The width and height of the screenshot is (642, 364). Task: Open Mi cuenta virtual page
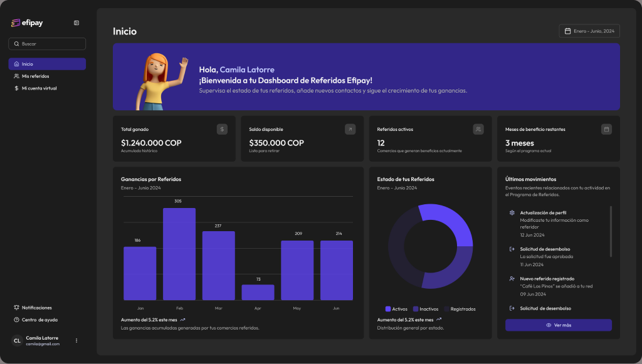point(47,88)
